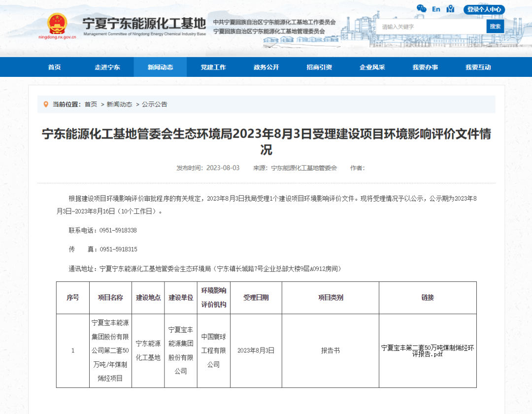Select source text 宁东能源化工基地管委会
Viewport: 532px width, 414px height.
pyautogui.click(x=304, y=168)
